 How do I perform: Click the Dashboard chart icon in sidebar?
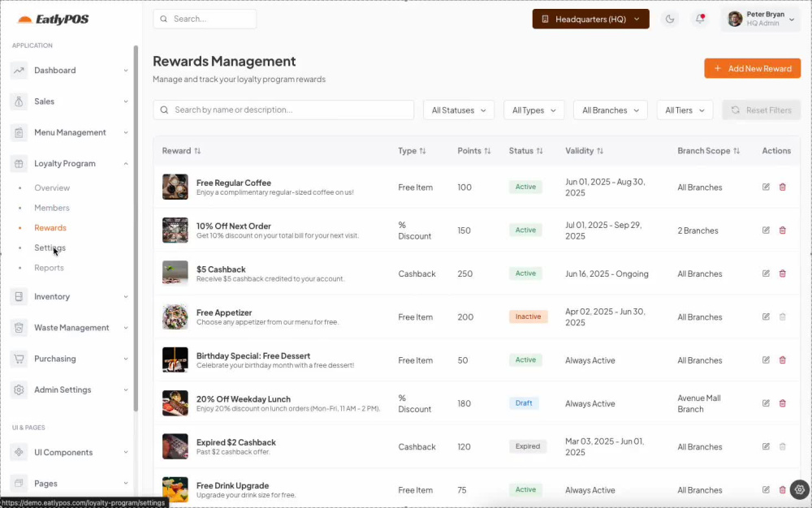pyautogui.click(x=19, y=71)
